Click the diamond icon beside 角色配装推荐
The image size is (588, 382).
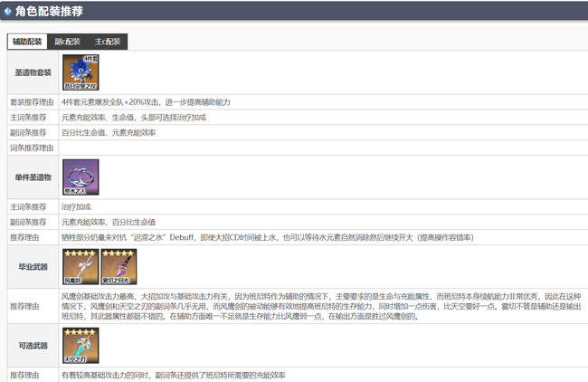[8, 10]
